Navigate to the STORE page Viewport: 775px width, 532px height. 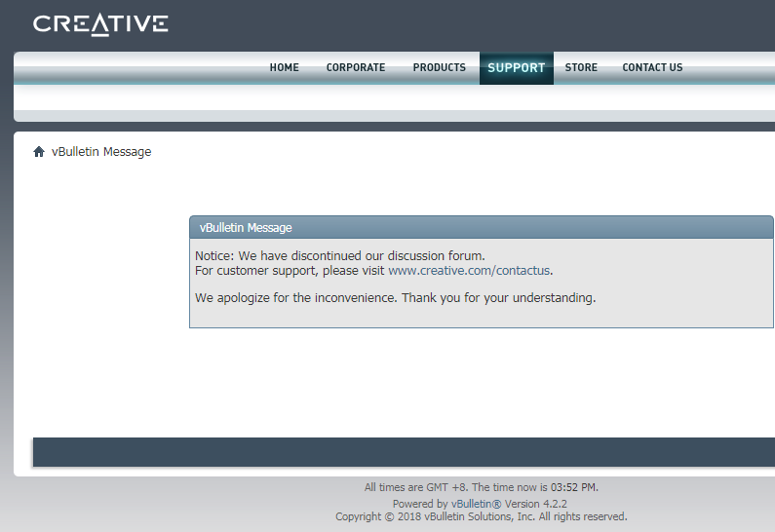[581, 68]
